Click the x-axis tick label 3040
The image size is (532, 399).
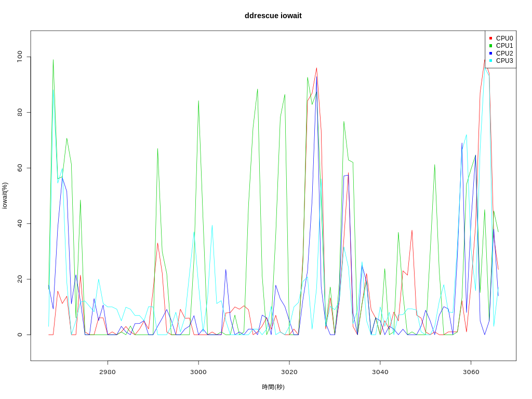click(380, 372)
